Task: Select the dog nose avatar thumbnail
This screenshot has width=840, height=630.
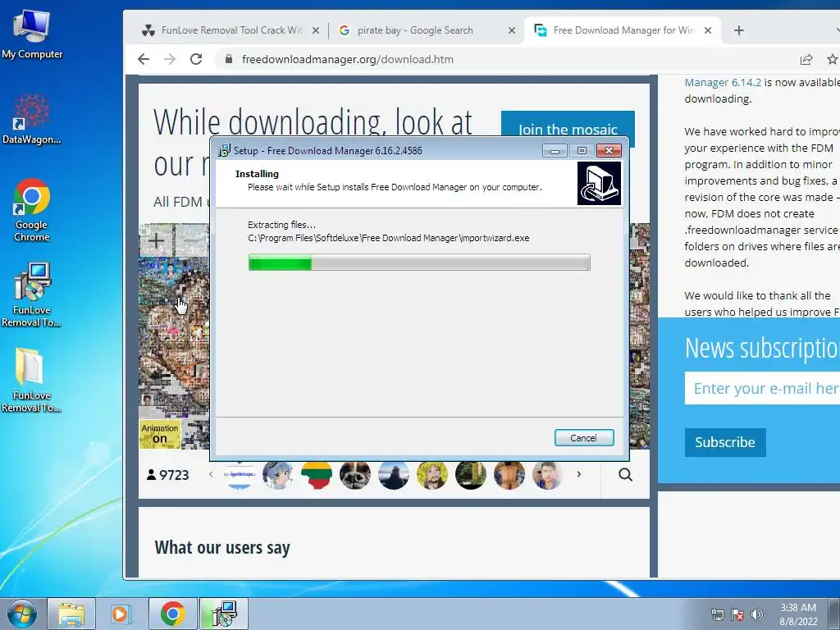Action: pyautogui.click(x=354, y=475)
